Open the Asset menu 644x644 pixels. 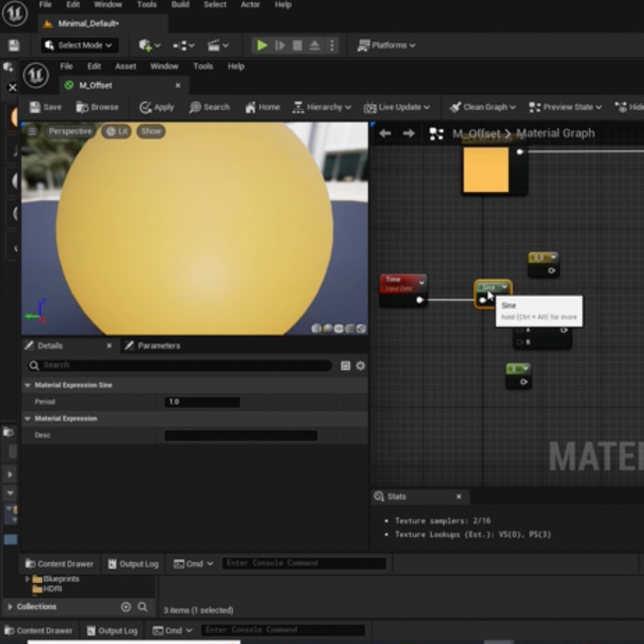point(125,66)
